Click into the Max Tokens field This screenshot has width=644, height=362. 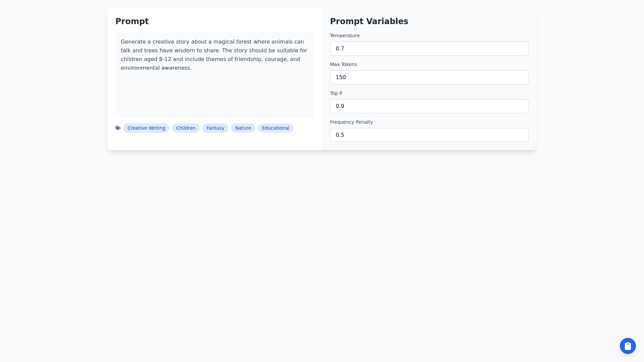tap(429, 77)
